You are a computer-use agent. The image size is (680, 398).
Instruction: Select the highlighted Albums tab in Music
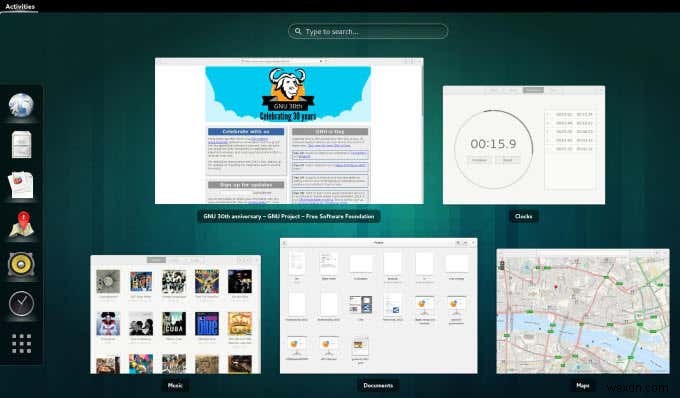pyautogui.click(x=156, y=260)
